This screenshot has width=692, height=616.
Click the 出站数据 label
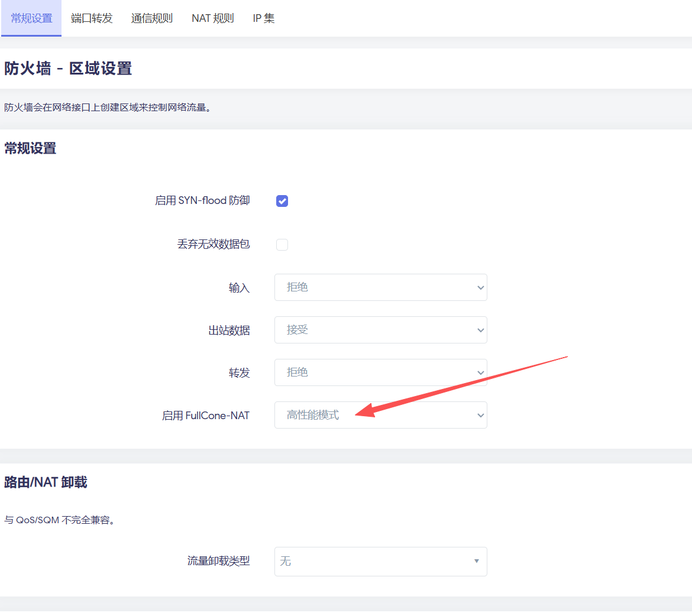click(229, 330)
